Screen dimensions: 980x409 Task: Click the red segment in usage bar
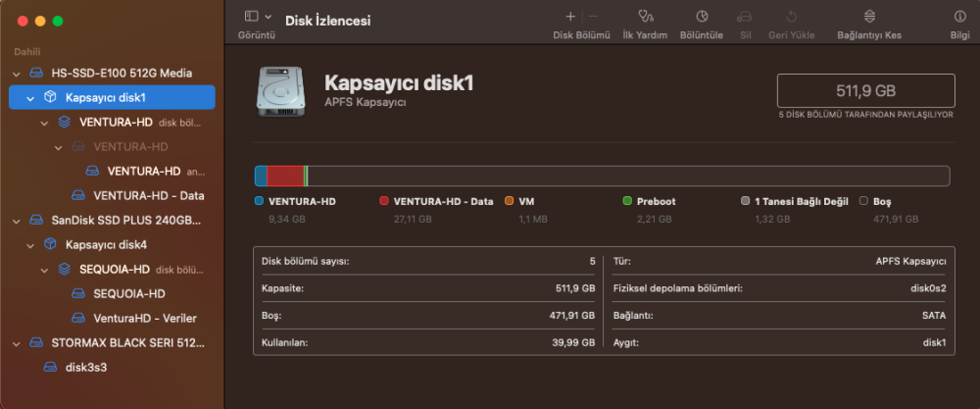(285, 176)
